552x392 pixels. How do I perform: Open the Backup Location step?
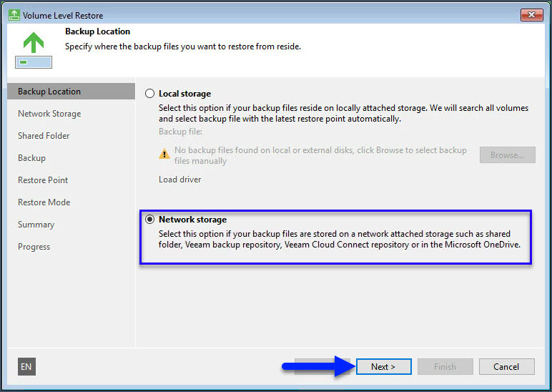point(49,92)
